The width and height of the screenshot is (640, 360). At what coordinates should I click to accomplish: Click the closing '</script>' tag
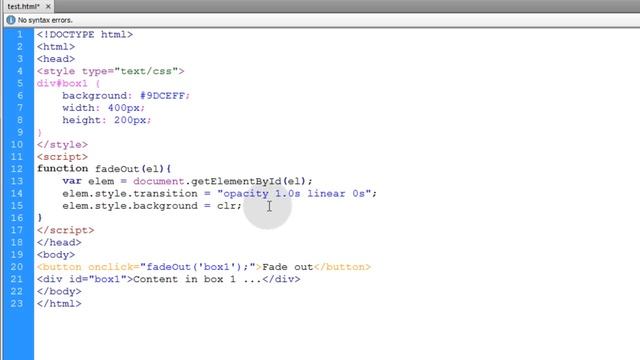pos(65,230)
